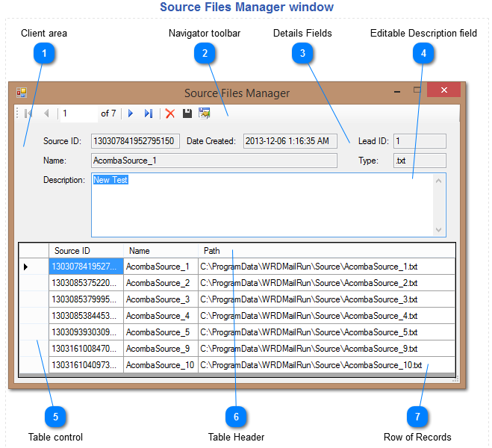Click the highlighted New Test description text
Screen dimensions: 492x448
click(x=110, y=180)
